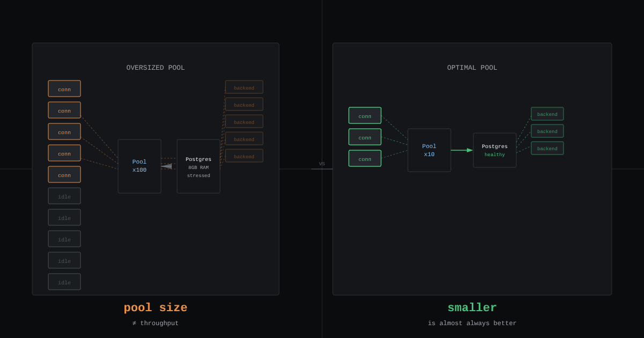
Task: Click the green arrow between pool and Postgres
Action: click(x=462, y=150)
